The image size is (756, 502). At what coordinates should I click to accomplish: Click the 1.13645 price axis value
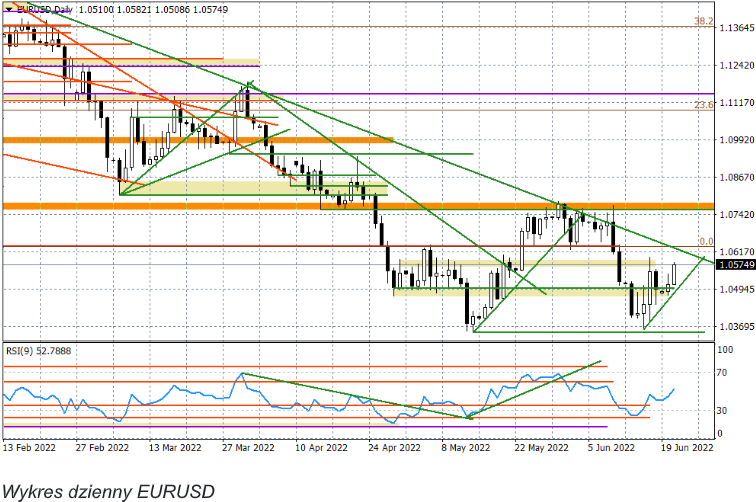pyautogui.click(x=735, y=29)
